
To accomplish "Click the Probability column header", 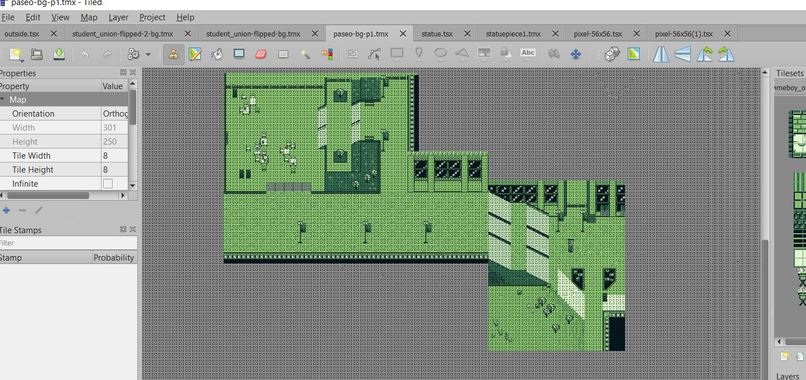I will 114,258.
